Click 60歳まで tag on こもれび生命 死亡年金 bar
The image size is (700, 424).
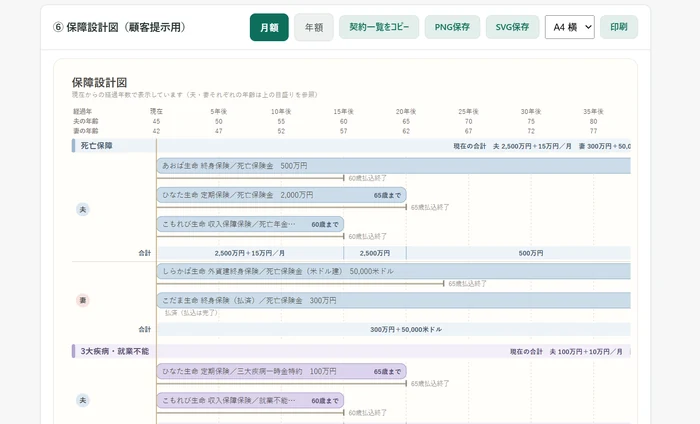pos(325,224)
